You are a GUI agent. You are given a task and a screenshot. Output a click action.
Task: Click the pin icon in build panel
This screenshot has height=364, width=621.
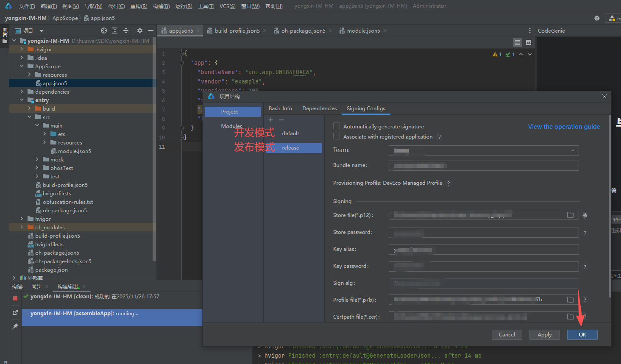point(15,326)
